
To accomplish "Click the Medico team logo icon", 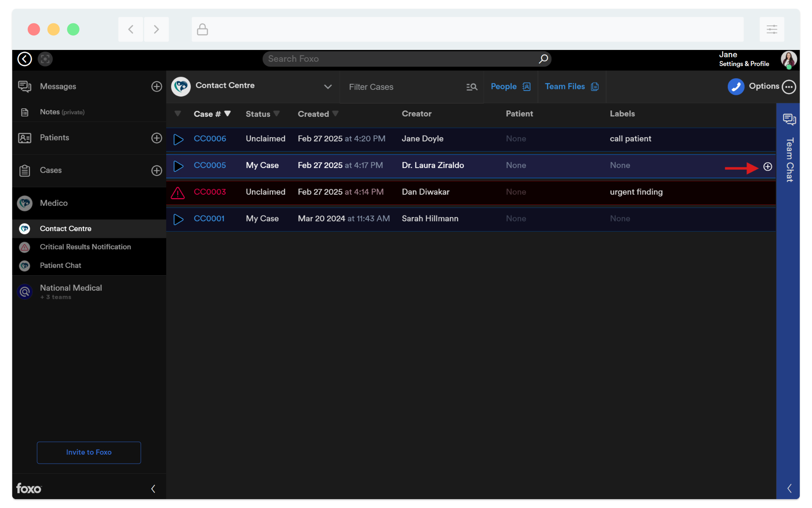I will point(25,203).
